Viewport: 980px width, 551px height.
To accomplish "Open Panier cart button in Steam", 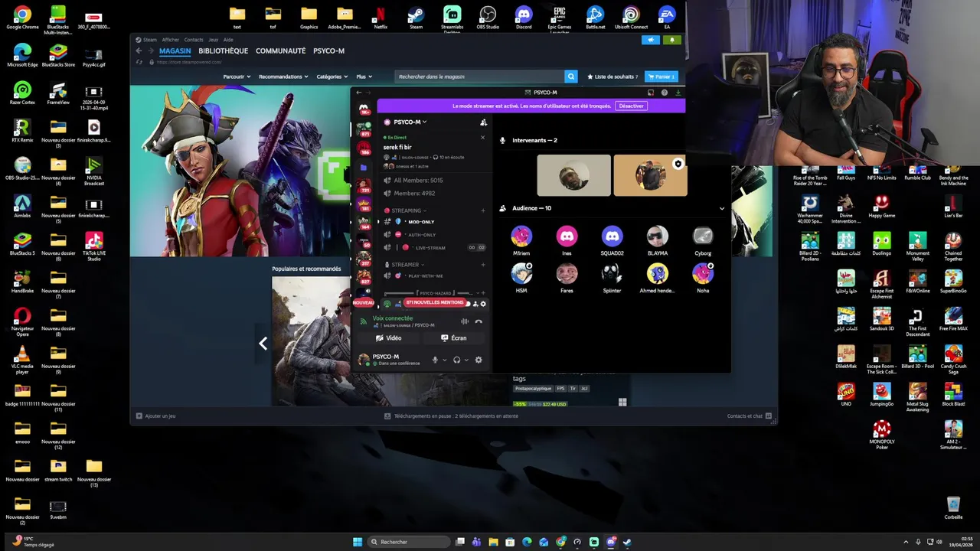I will tap(661, 77).
